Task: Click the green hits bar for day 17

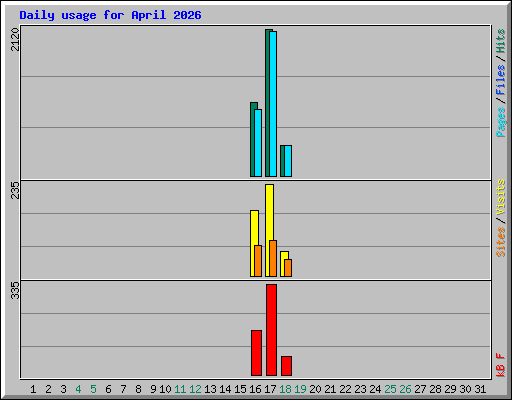Action: (x=267, y=103)
